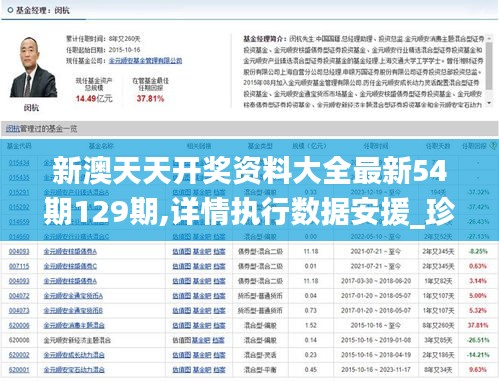The width and height of the screenshot is (499, 381).
Task: Open 基金吧 for fund 620008
Action: [x=201, y=340]
